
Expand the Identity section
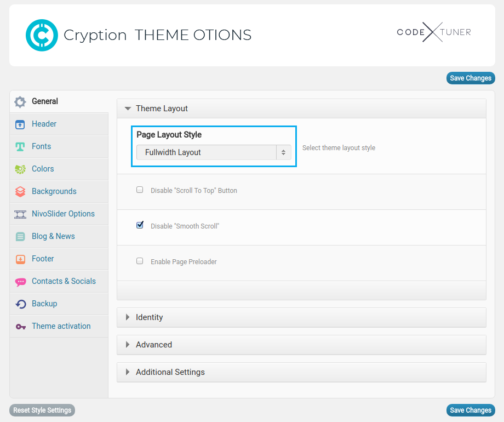(x=149, y=317)
